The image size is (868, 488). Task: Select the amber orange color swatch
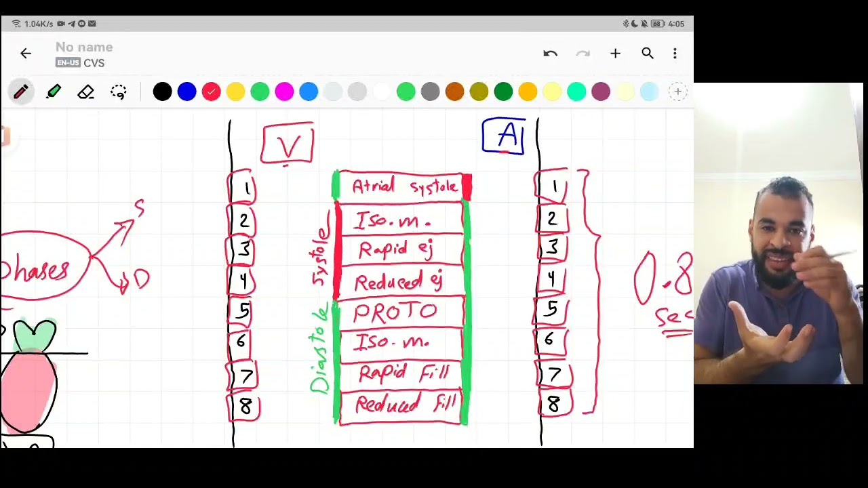tap(528, 91)
